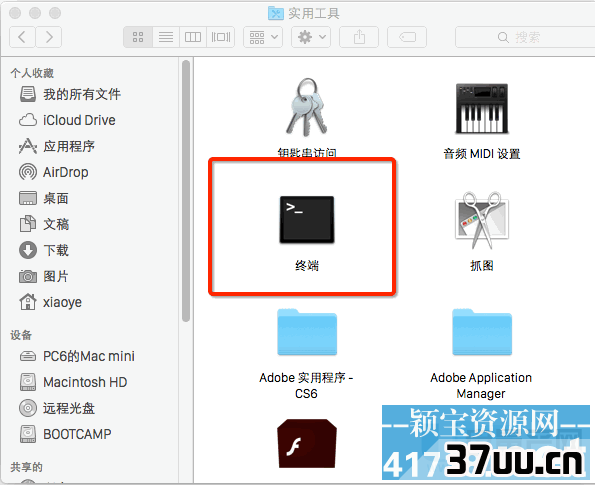Switch to list view mode
The width and height of the screenshot is (595, 485).
tap(166, 37)
